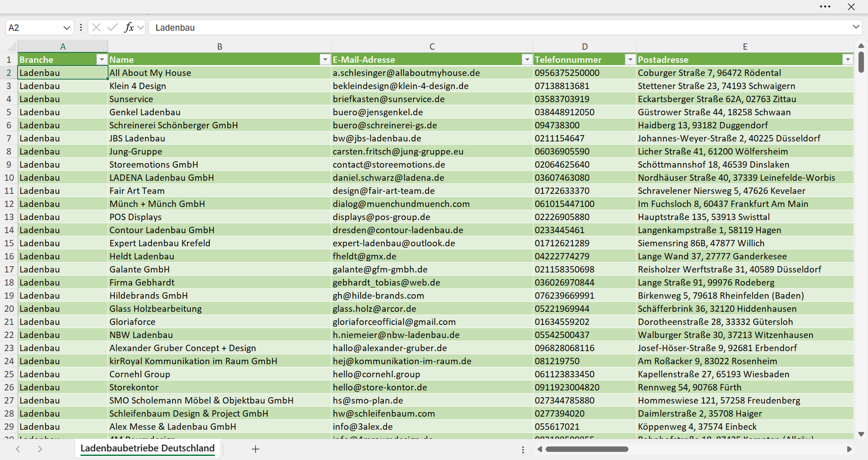868x460 pixels.
Task: Select column B header
Action: (x=219, y=47)
